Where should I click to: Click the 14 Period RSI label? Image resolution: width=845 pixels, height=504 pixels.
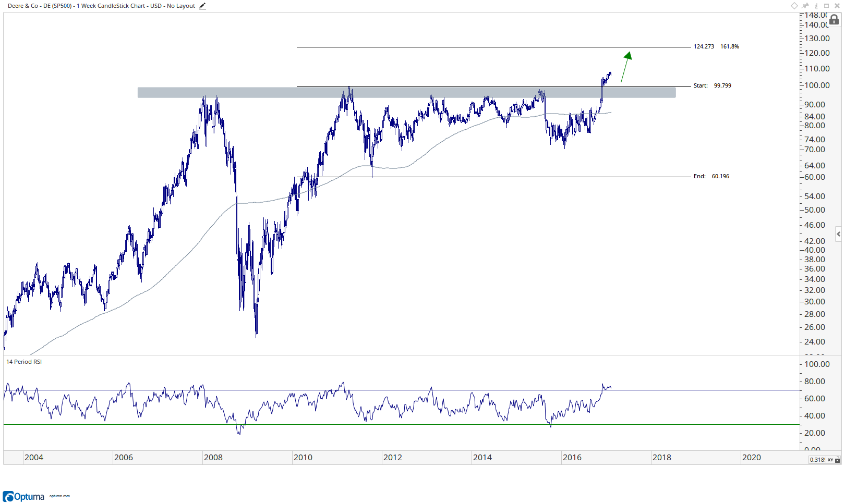[x=24, y=362]
